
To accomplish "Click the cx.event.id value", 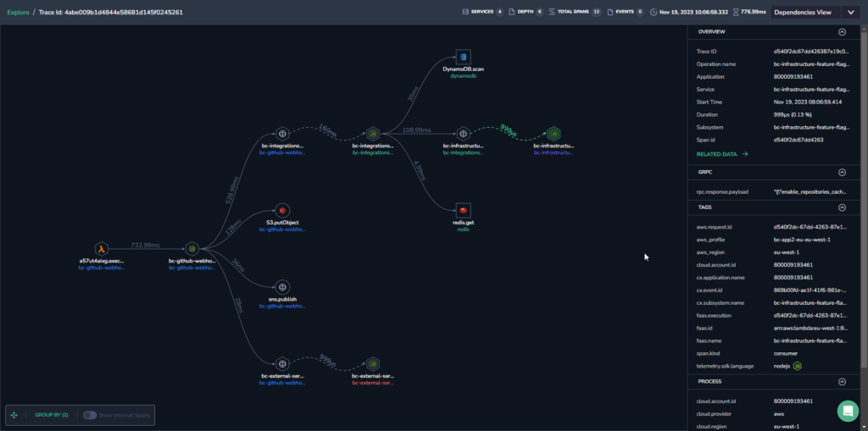I will point(810,290).
